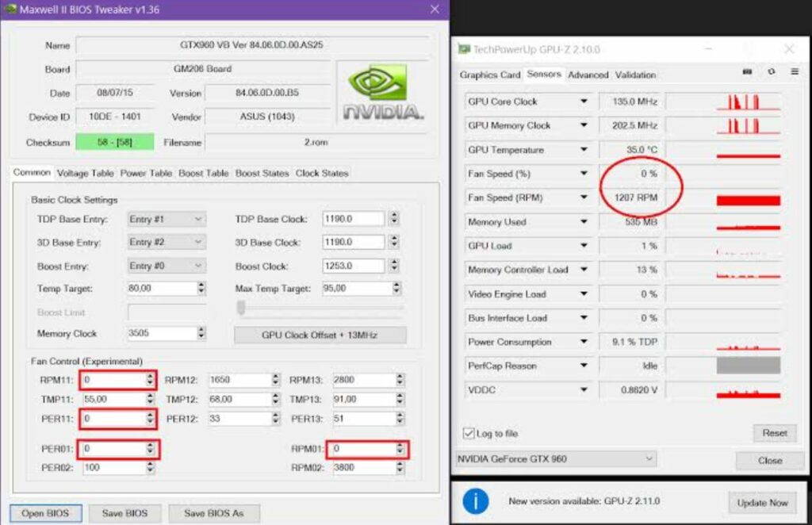Open the TDP Base Entry dropdown
Image resolution: width=812 pixels, height=525 pixels.
166,219
